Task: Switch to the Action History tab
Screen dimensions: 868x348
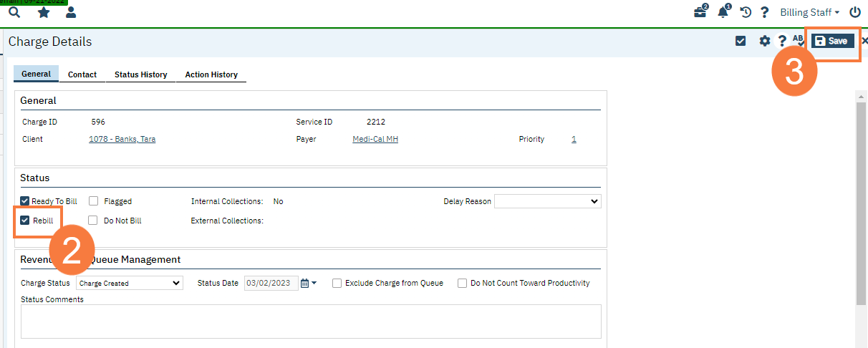Action: click(211, 74)
